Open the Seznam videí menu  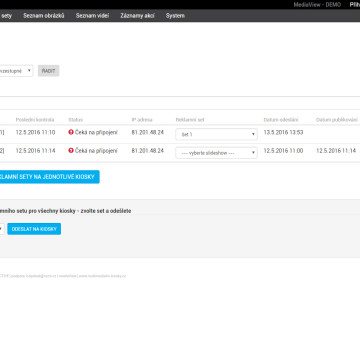[x=92, y=16]
